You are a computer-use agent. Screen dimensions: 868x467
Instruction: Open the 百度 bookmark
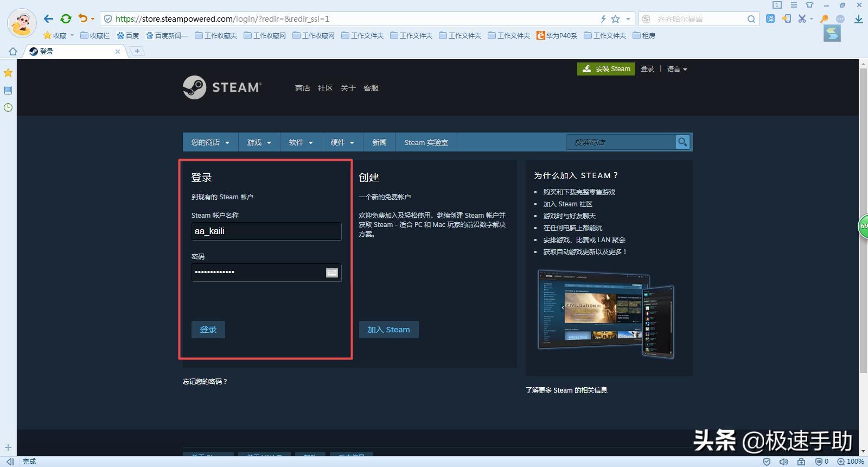pos(128,35)
